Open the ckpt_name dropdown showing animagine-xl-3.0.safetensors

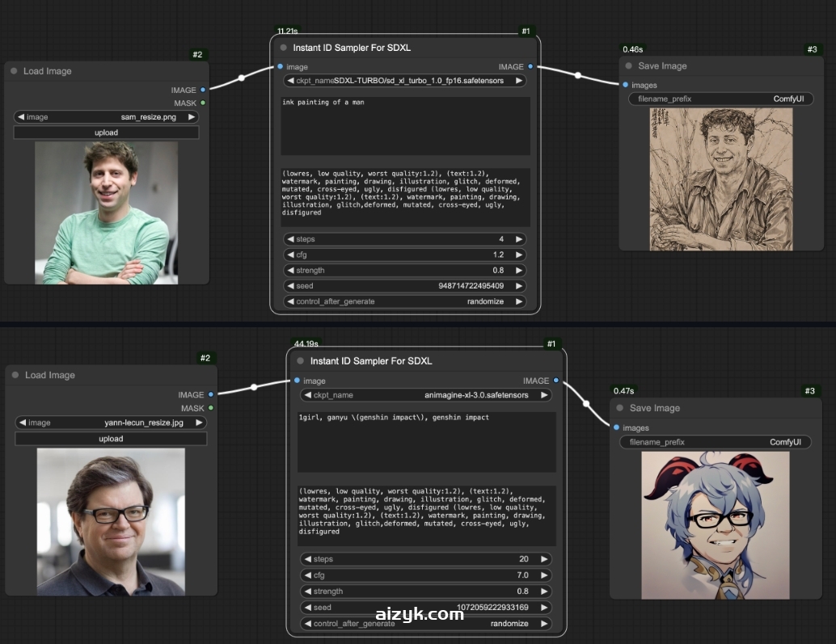point(426,395)
